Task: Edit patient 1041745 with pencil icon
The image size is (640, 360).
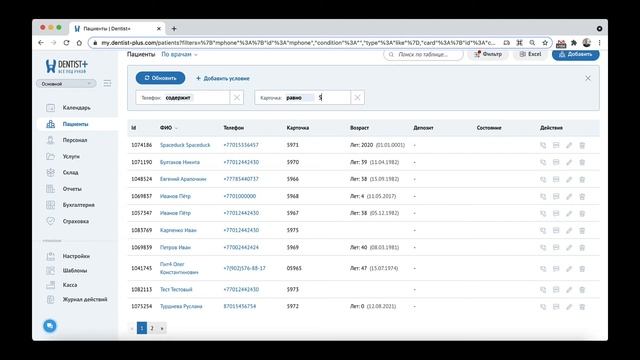Action: (x=569, y=269)
